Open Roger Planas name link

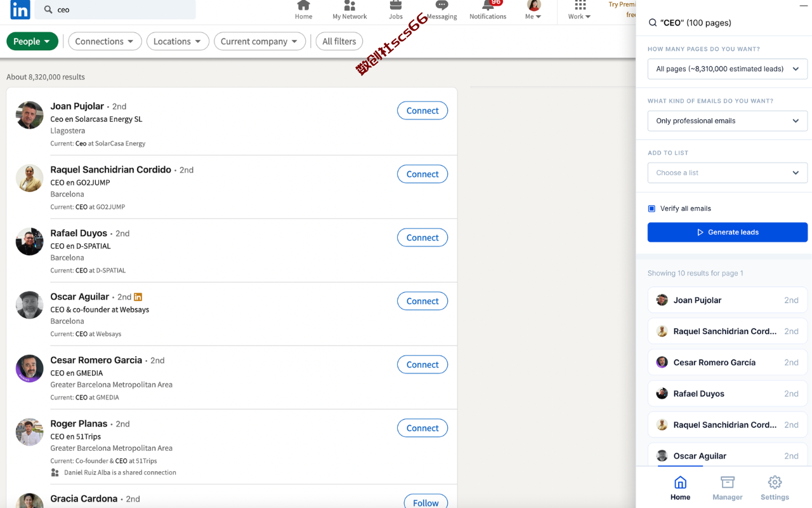click(x=79, y=424)
